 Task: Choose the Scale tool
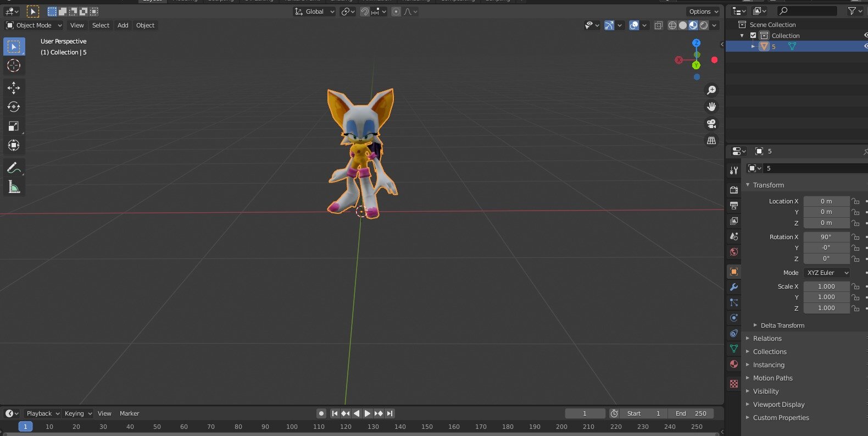[x=14, y=126]
